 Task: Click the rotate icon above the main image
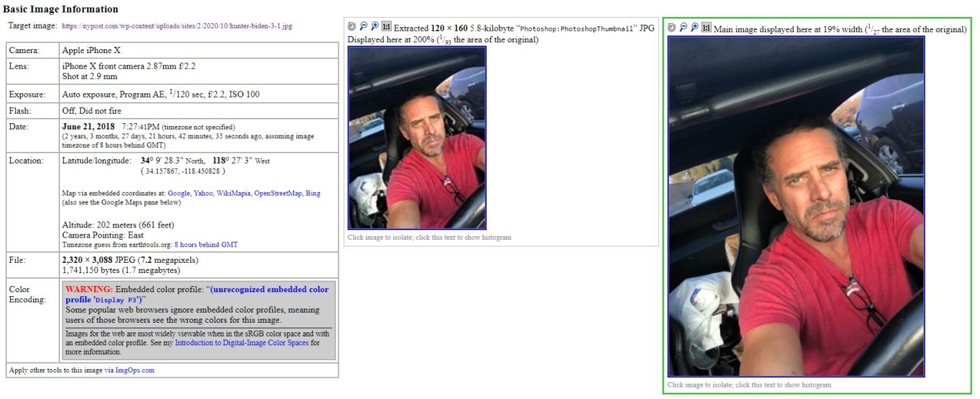(672, 27)
